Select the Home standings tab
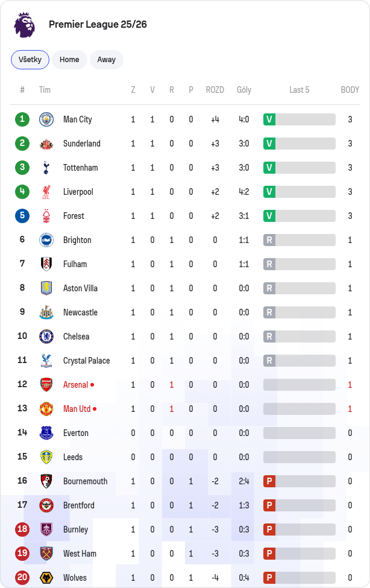Screen dimensions: 370x588 point(69,60)
